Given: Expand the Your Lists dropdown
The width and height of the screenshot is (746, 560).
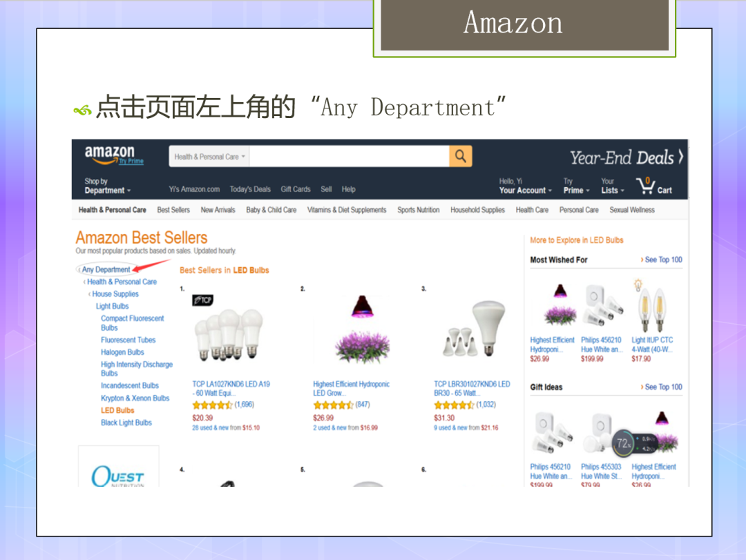Looking at the screenshot, I should point(612,186).
